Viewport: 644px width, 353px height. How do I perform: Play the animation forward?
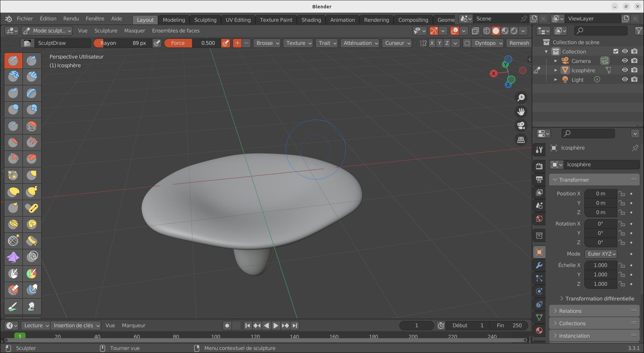(x=275, y=326)
